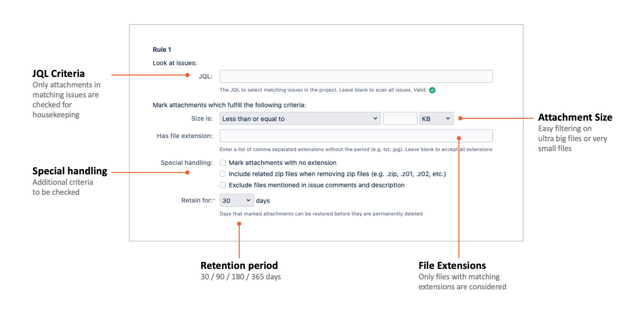The width and height of the screenshot is (644, 315).
Task: Click the comma separated extensions hint text
Action: click(x=355, y=149)
